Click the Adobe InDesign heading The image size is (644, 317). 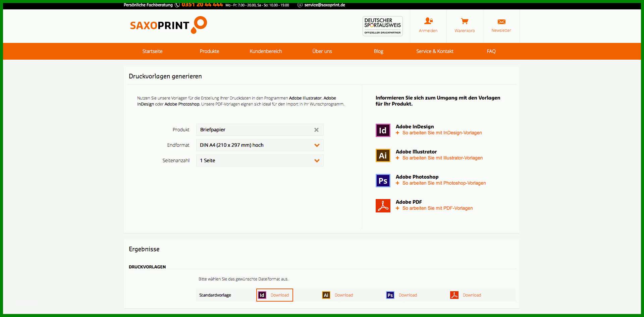click(x=415, y=127)
